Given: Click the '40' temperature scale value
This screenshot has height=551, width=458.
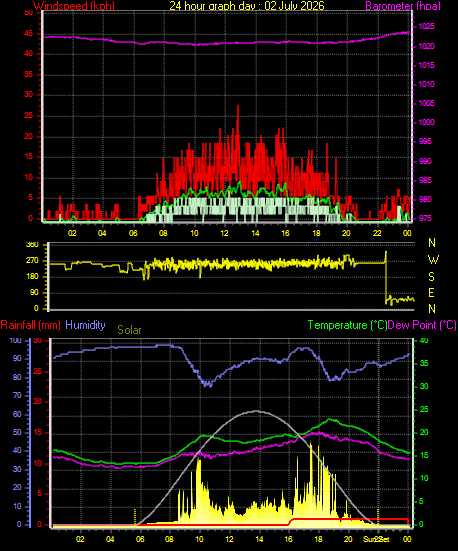Looking at the screenshot, I should coord(424,341).
